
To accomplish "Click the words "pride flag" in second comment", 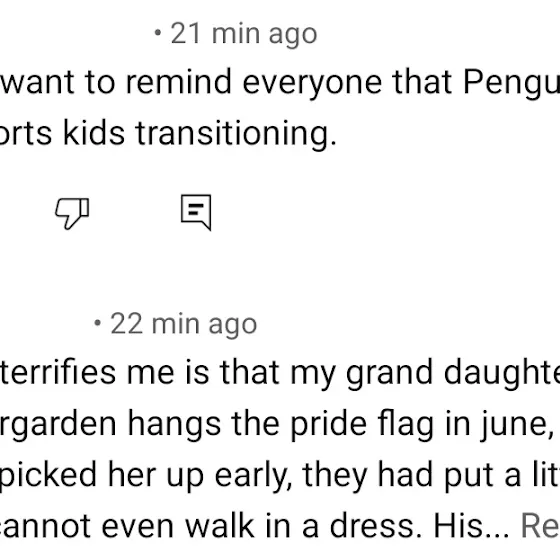I will pos(362,425).
